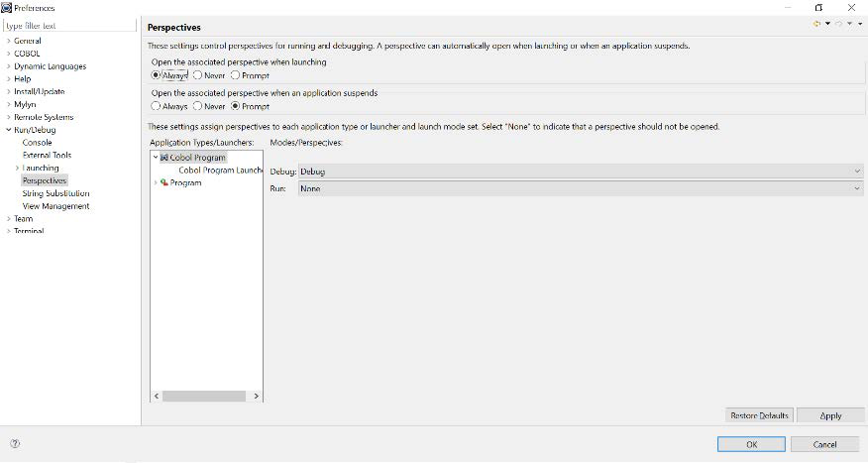The width and height of the screenshot is (868, 463).
Task: Click the Cobol Program type icon
Action: 164,158
